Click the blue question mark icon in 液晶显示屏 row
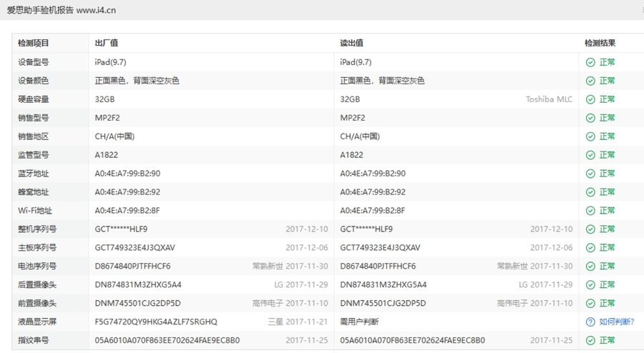The image size is (644, 353). (x=590, y=322)
